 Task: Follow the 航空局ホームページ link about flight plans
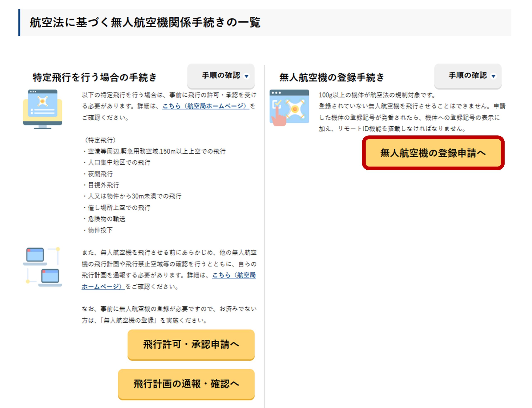(234, 275)
